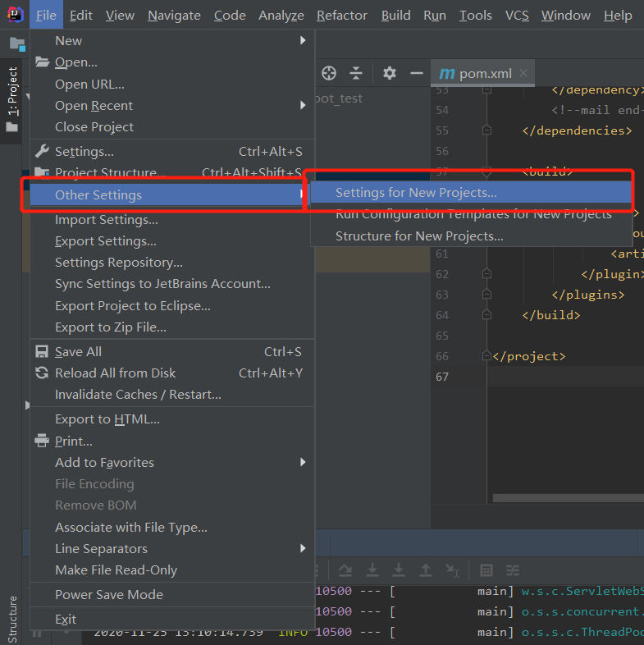Screen dimensions: 644x645
Task: Click the Save All floppy disk icon
Action: point(42,352)
